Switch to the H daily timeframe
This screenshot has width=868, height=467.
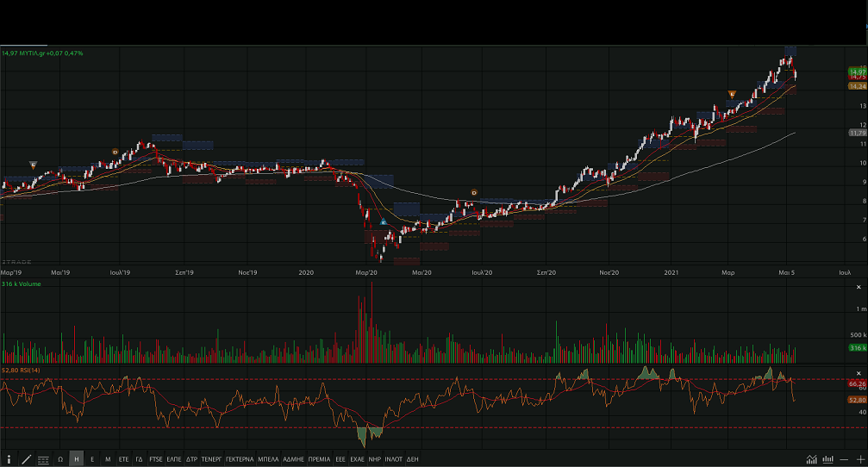(76, 459)
